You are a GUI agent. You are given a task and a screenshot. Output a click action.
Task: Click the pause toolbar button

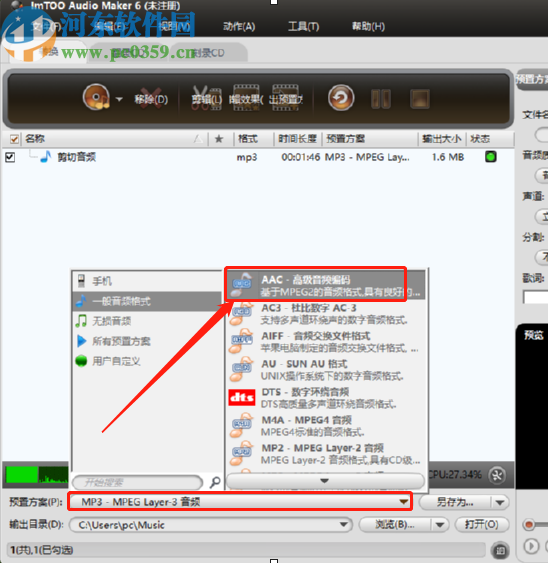tap(381, 99)
